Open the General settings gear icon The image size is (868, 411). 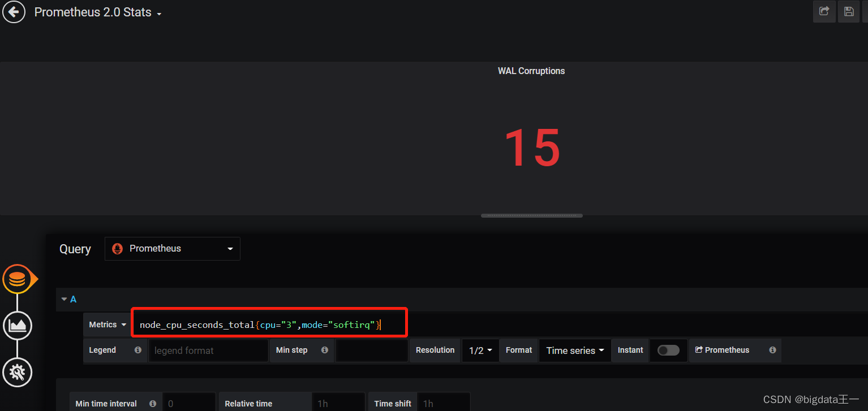click(x=18, y=373)
